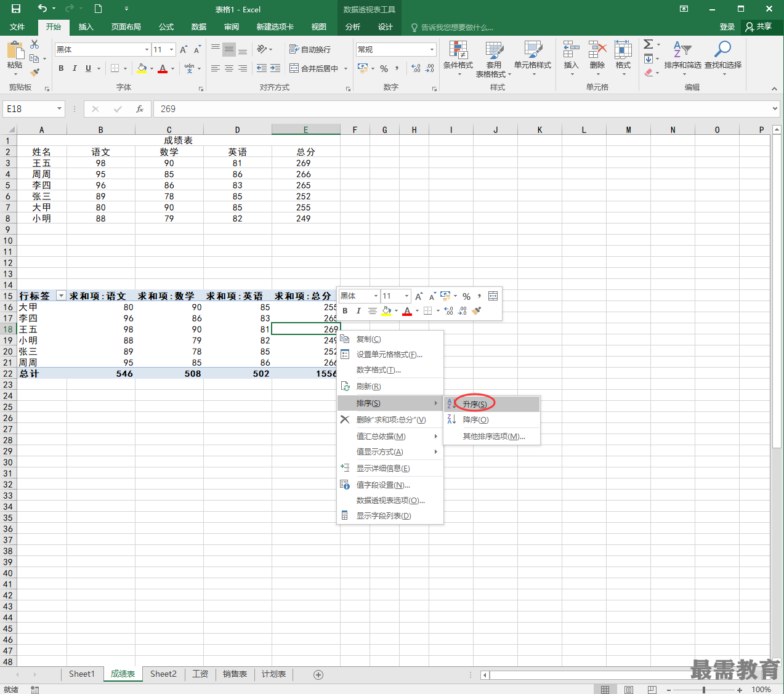
Task: Click 登录 sign in button
Action: [727, 27]
